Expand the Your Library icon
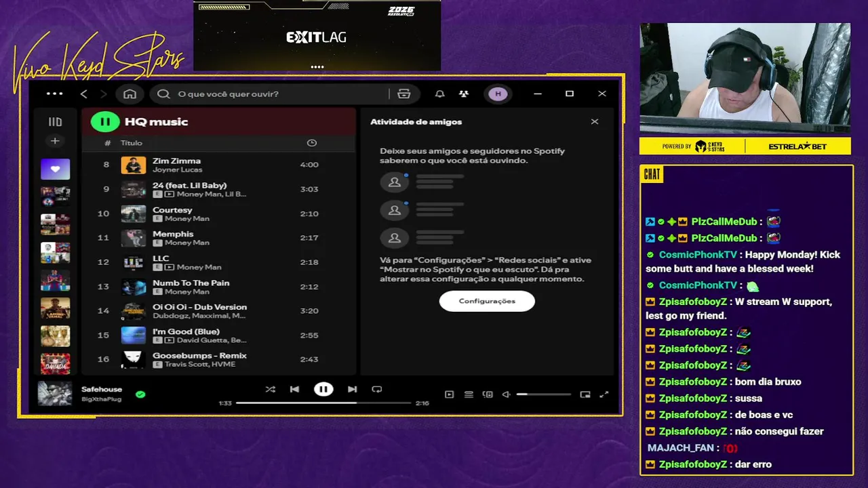The image size is (868, 488). (x=55, y=122)
